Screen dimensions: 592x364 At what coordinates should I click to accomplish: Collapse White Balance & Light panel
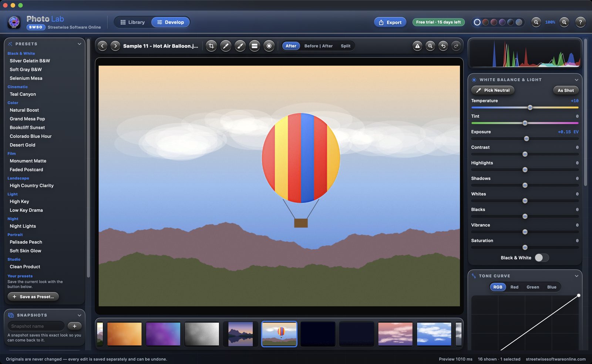(576, 80)
